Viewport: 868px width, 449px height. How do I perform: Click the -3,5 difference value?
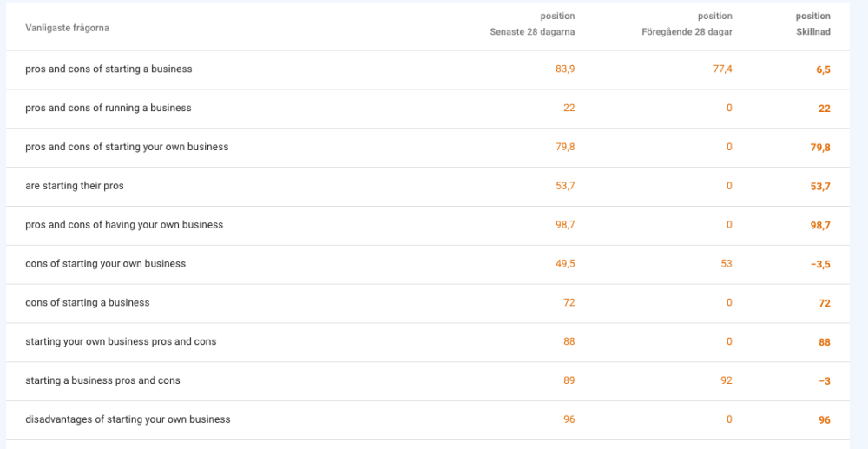coord(820,264)
